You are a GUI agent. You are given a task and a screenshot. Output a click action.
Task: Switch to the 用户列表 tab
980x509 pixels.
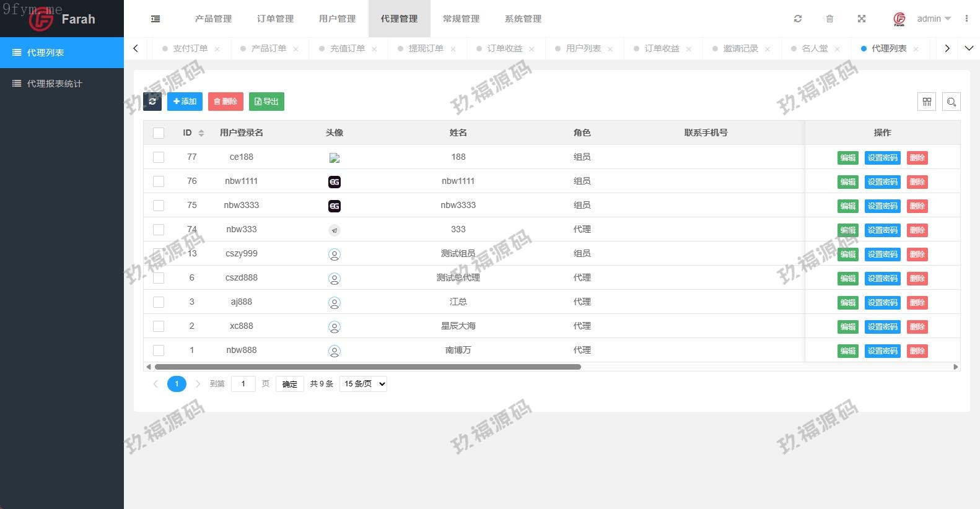(x=583, y=48)
